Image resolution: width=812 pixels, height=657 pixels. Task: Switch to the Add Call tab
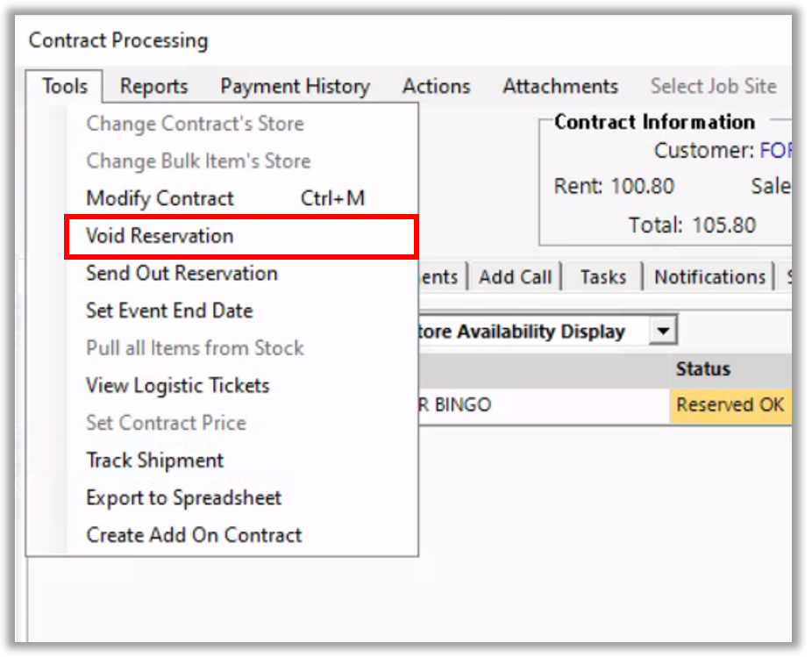(x=515, y=277)
